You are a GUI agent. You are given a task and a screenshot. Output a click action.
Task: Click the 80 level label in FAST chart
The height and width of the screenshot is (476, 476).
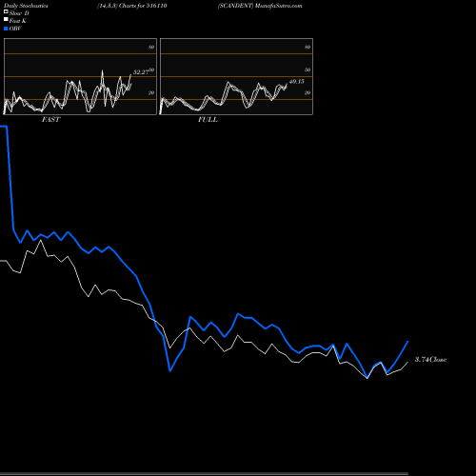pos(151,47)
